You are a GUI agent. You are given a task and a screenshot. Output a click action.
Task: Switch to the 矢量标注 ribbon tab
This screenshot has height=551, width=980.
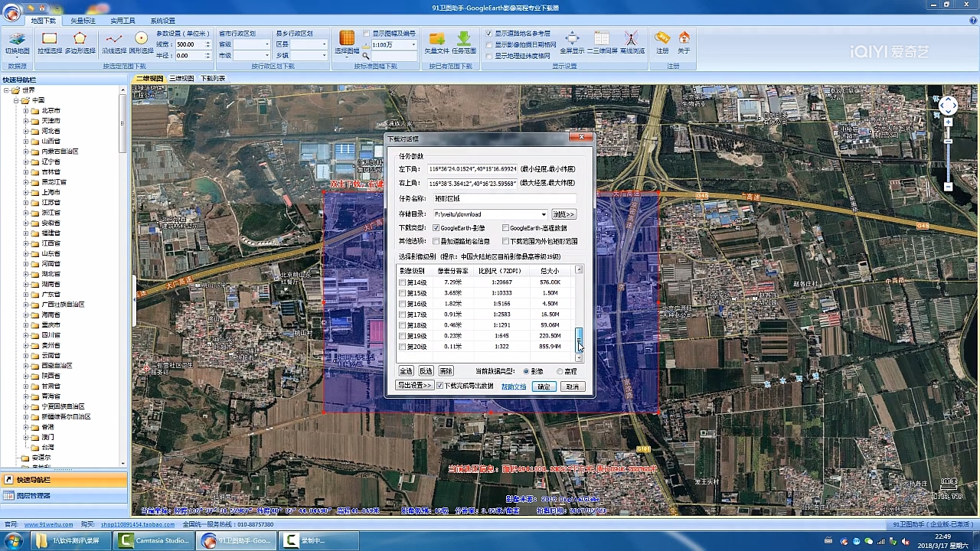click(83, 21)
